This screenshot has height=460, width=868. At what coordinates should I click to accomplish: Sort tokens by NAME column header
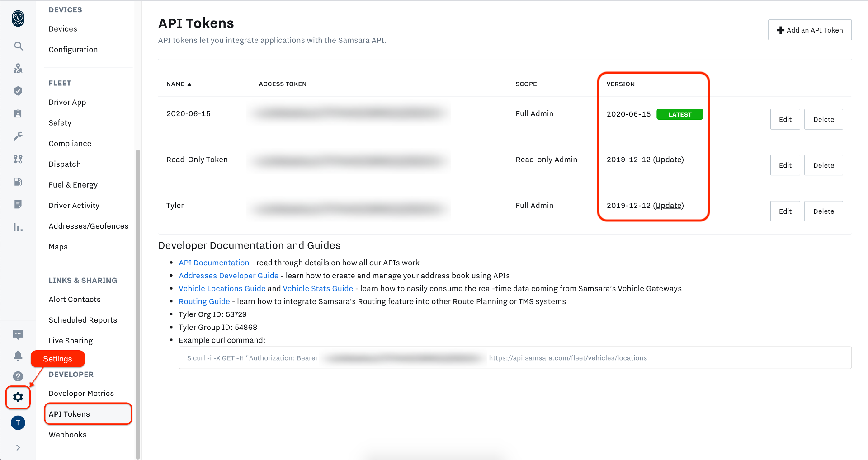tap(179, 84)
